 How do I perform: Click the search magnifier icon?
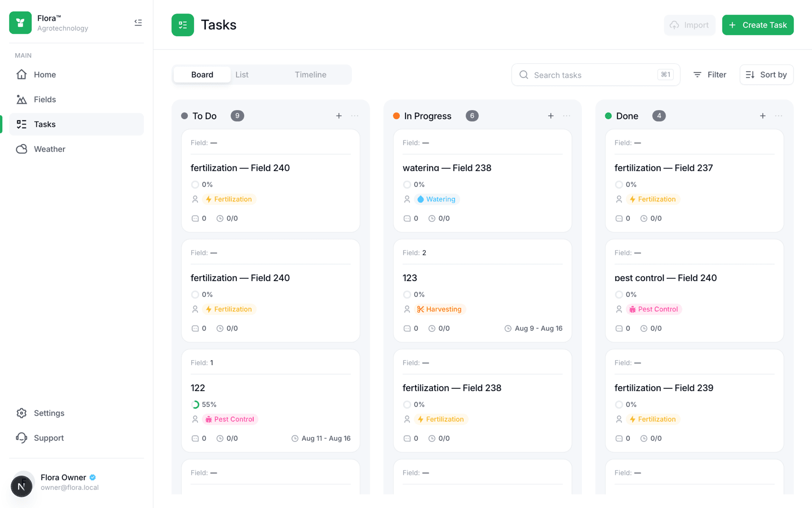[x=524, y=75]
